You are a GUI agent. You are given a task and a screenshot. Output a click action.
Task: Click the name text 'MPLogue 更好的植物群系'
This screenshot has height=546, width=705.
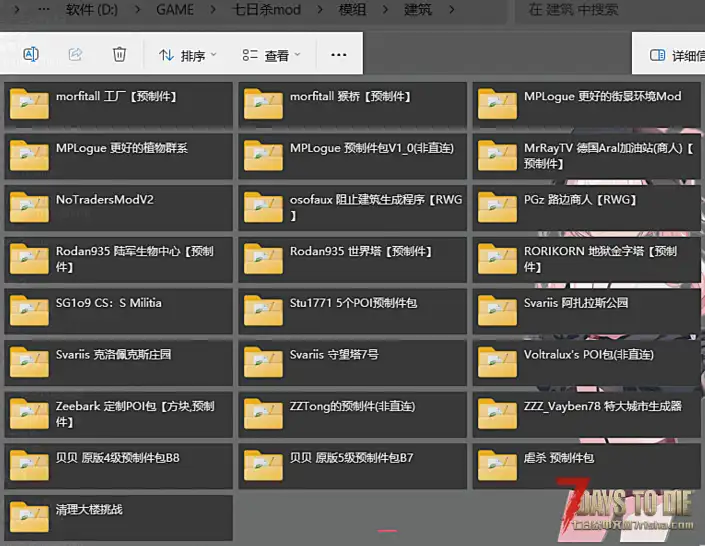point(122,148)
